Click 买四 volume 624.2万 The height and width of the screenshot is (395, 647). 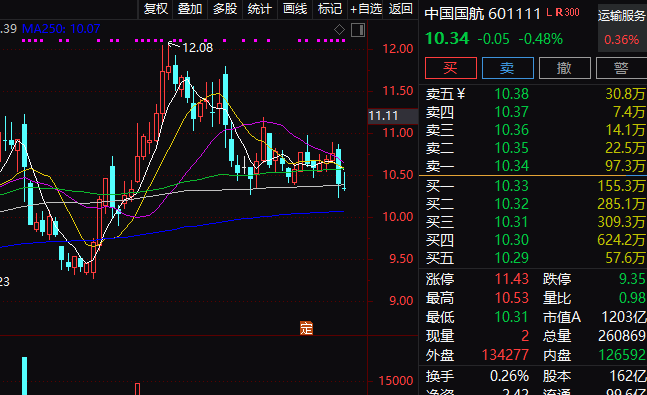point(621,240)
